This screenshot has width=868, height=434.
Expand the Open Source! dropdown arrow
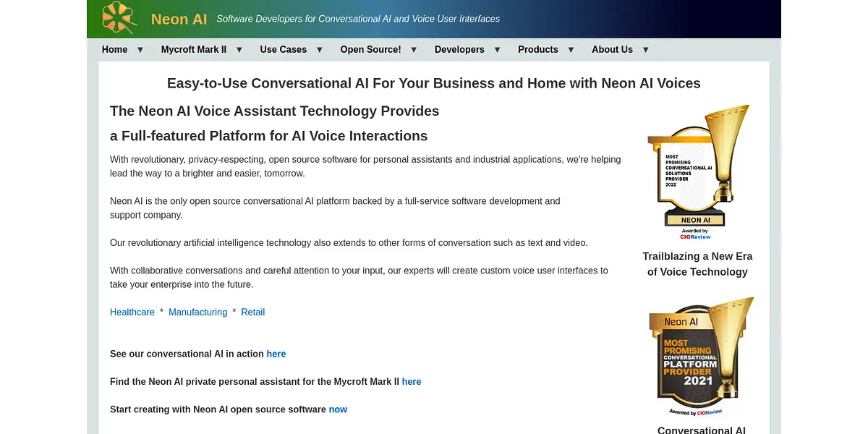point(414,50)
